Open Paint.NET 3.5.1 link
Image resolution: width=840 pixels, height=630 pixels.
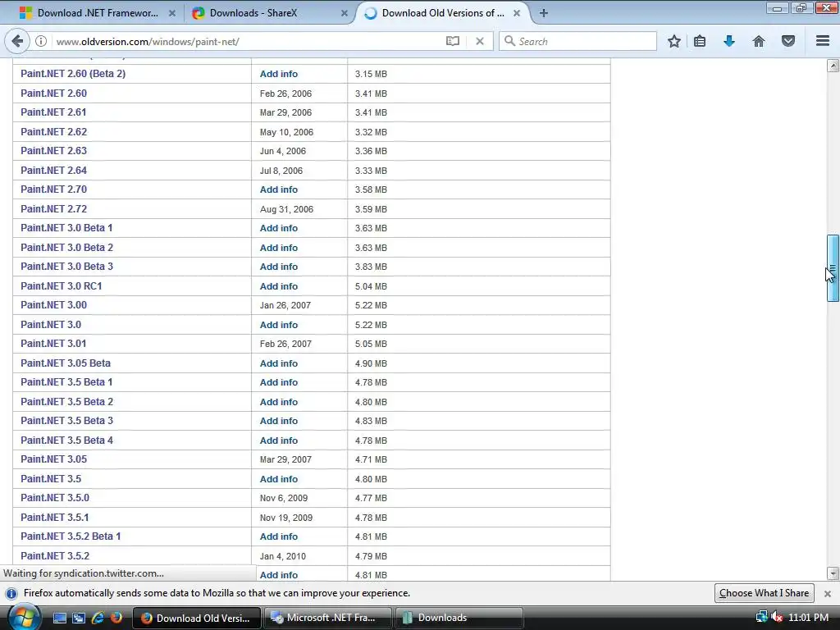click(55, 518)
